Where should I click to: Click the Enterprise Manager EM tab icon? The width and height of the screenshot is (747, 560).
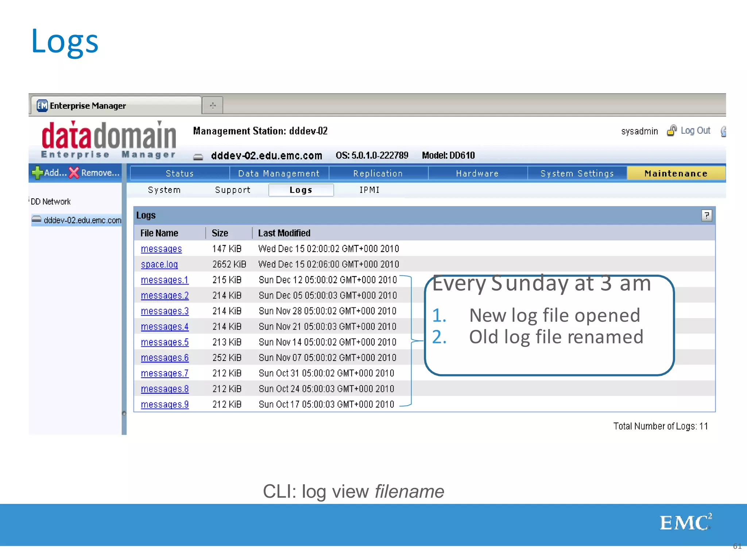click(x=42, y=106)
